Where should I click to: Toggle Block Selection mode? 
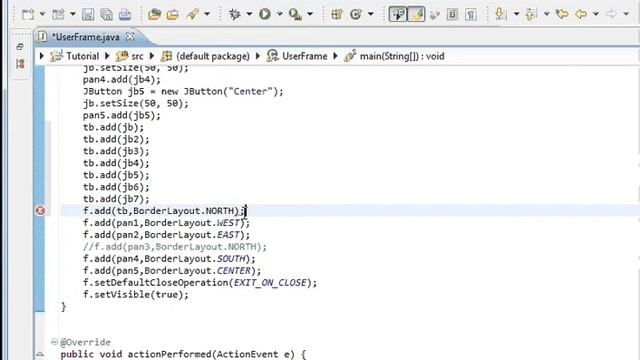pos(452,15)
